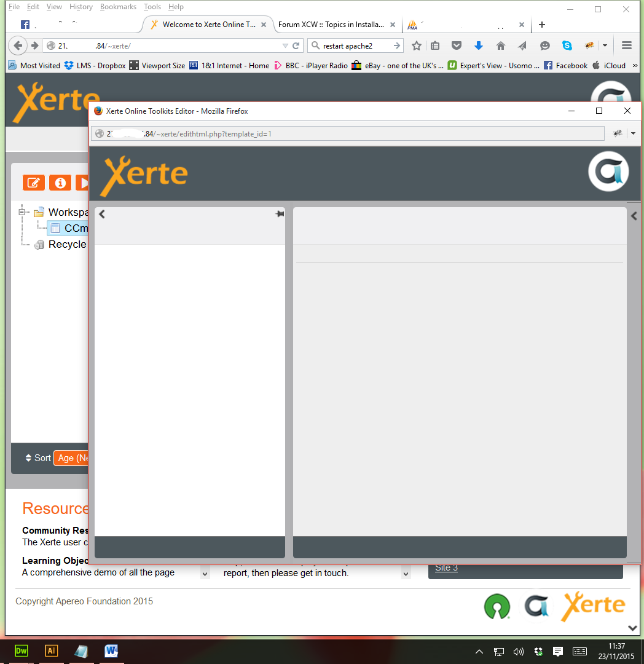The image size is (644, 664).
Task: Save page to Pocket
Action: click(x=456, y=45)
